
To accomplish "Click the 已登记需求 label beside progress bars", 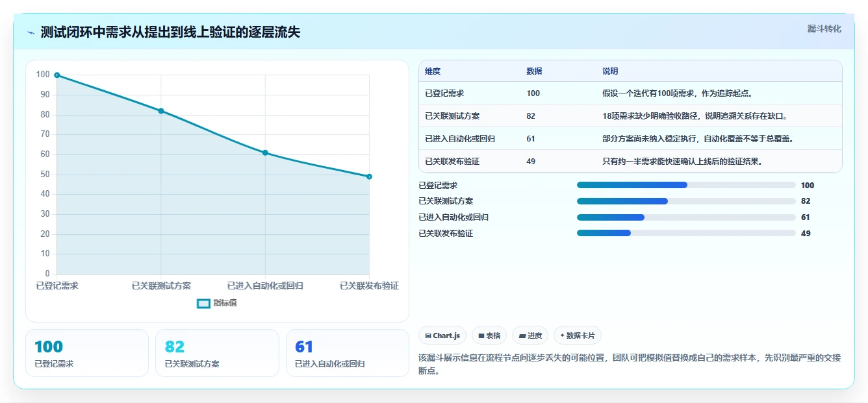I will pyautogui.click(x=438, y=186).
